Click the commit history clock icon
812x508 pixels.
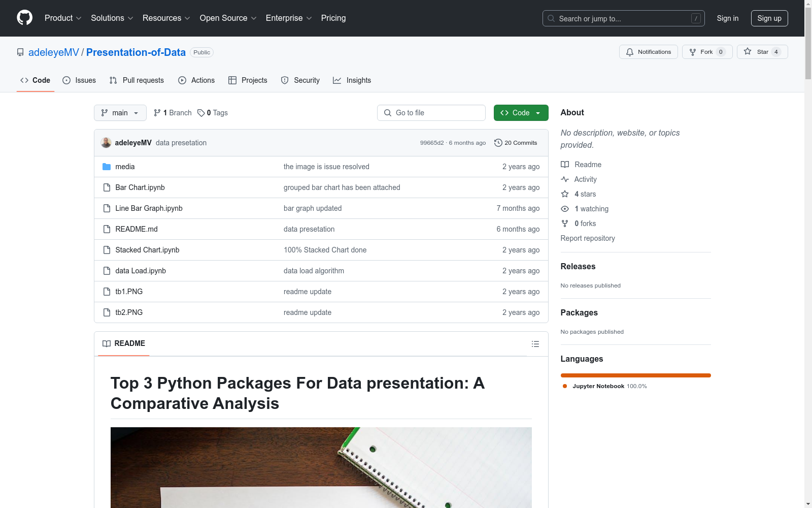tap(498, 143)
